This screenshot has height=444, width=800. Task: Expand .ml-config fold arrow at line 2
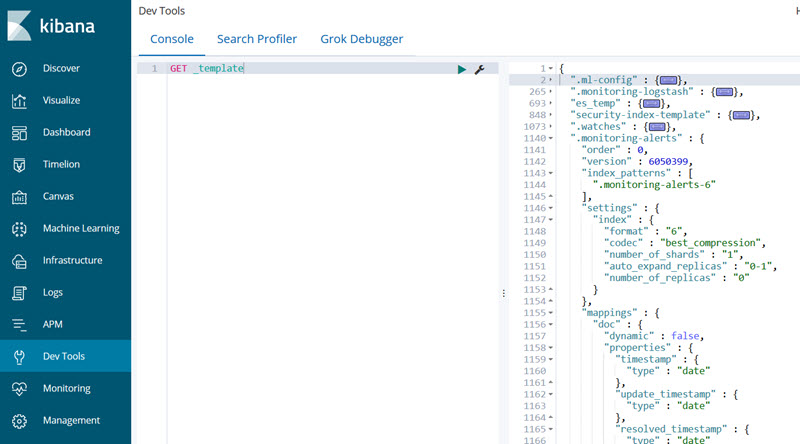[551, 80]
